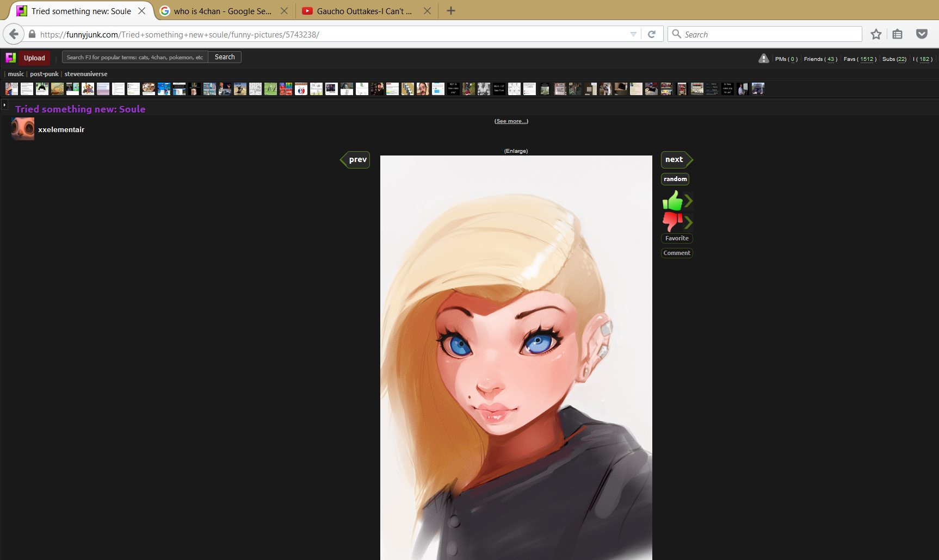This screenshot has width=939, height=560.
Task: Open the bookmarks list icon
Action: point(898,34)
